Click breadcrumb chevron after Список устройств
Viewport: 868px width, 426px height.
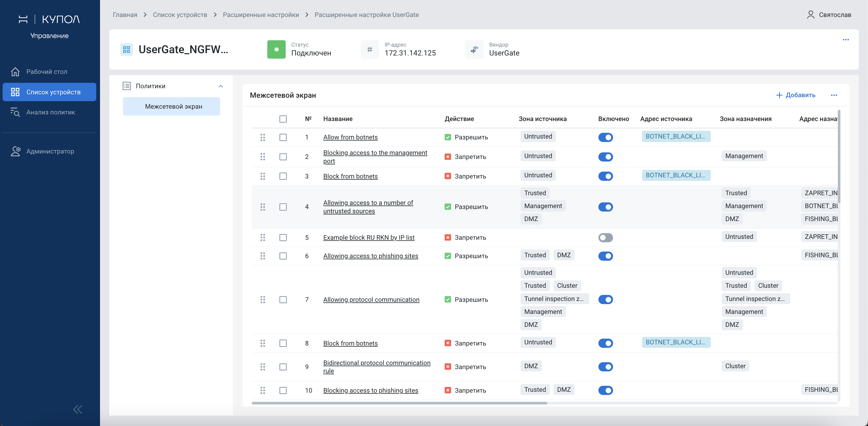[215, 14]
